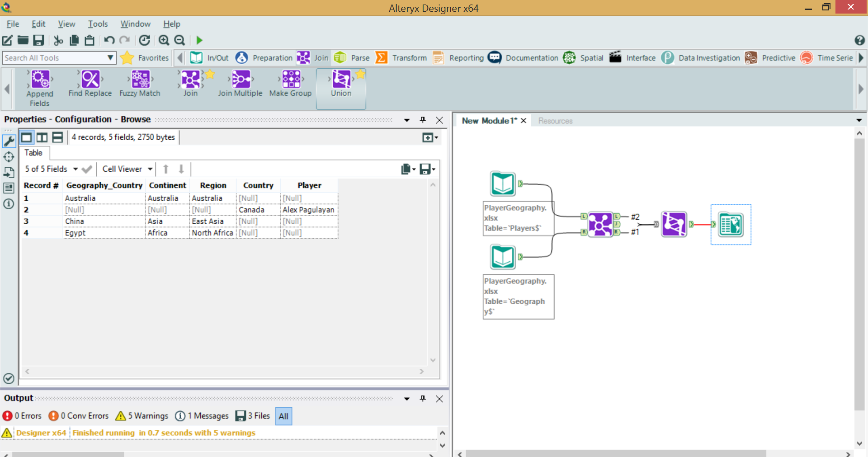
Task: Open Favorites tool category
Action: coord(145,58)
